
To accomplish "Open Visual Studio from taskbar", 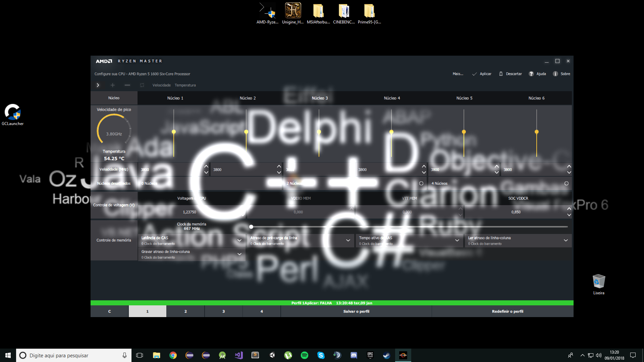I will (239, 355).
